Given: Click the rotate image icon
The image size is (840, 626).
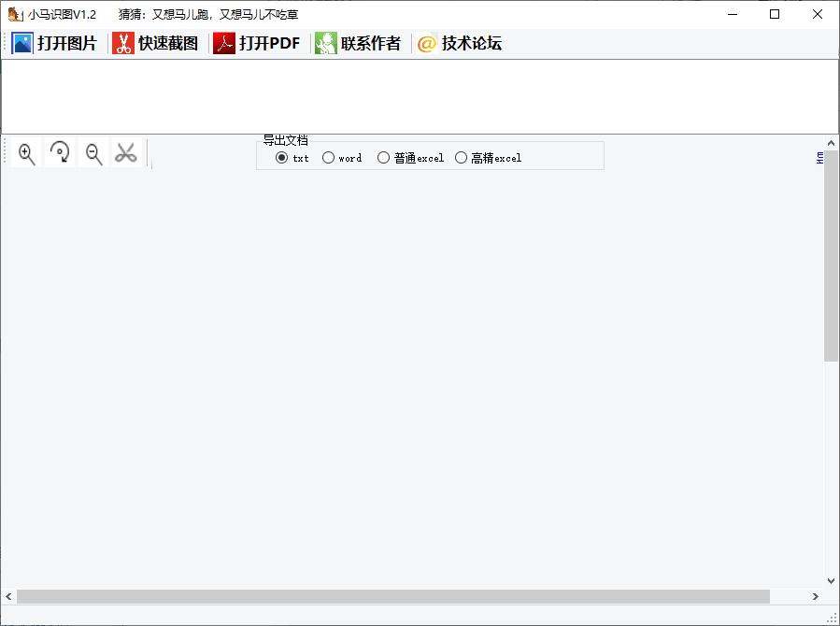Looking at the screenshot, I should click(60, 153).
